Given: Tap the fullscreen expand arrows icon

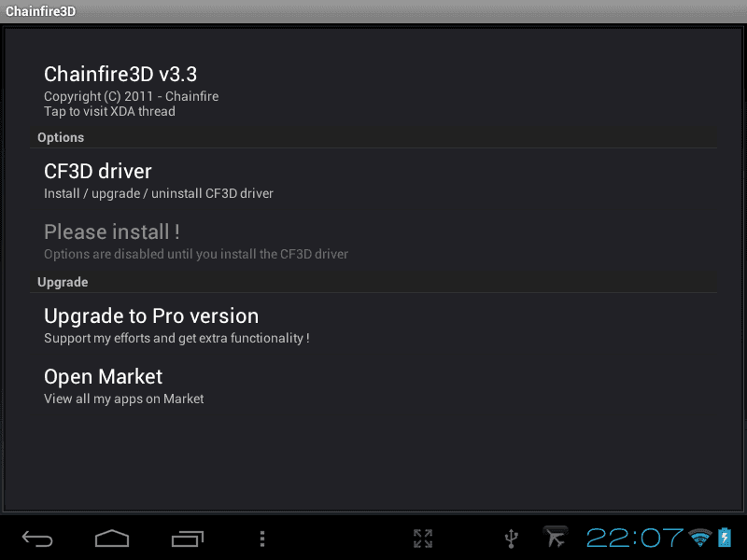Looking at the screenshot, I should click(423, 539).
